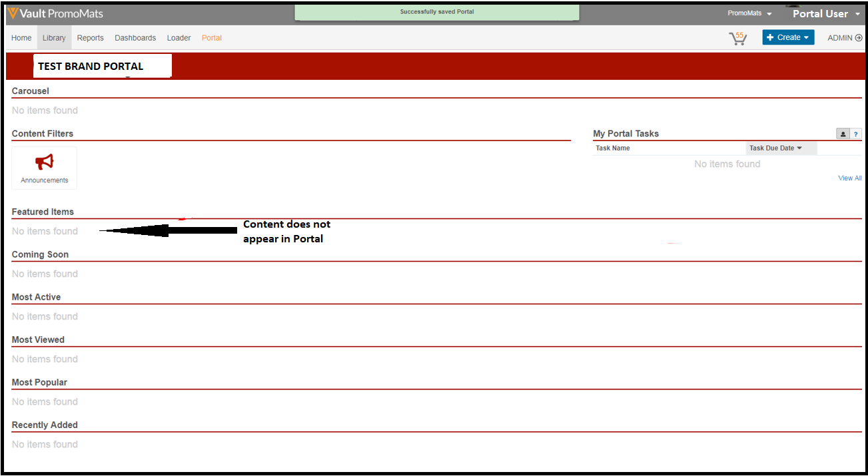Expand the PromoMats vault selector dropdown
The width and height of the screenshot is (868, 476).
coord(749,13)
